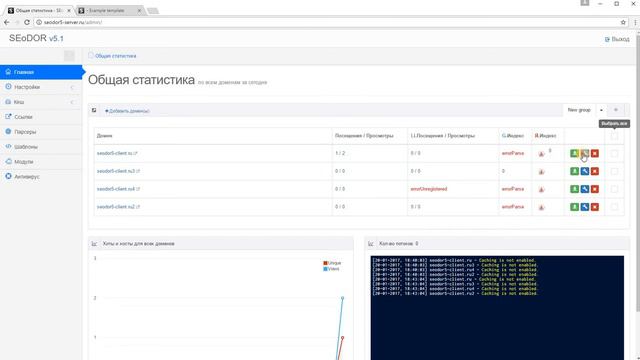Viewport: 640px width, 360px height.
Task: Click Yandex index warning icon for seodor5-client.ru3
Action: [541, 172]
